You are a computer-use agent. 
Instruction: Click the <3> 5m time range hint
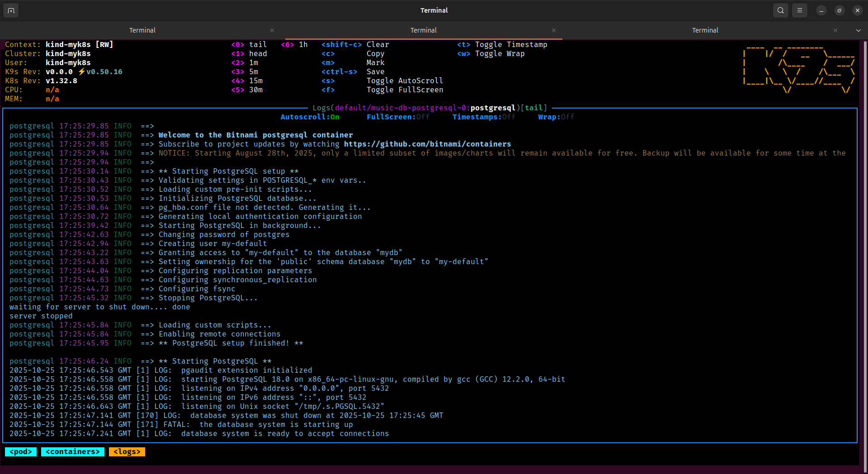(245, 72)
